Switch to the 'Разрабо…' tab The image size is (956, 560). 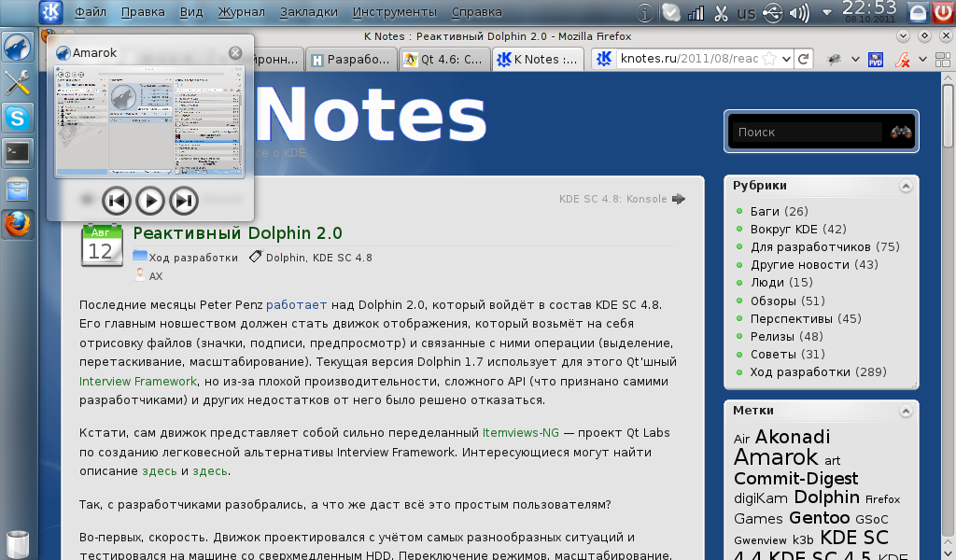[351, 59]
